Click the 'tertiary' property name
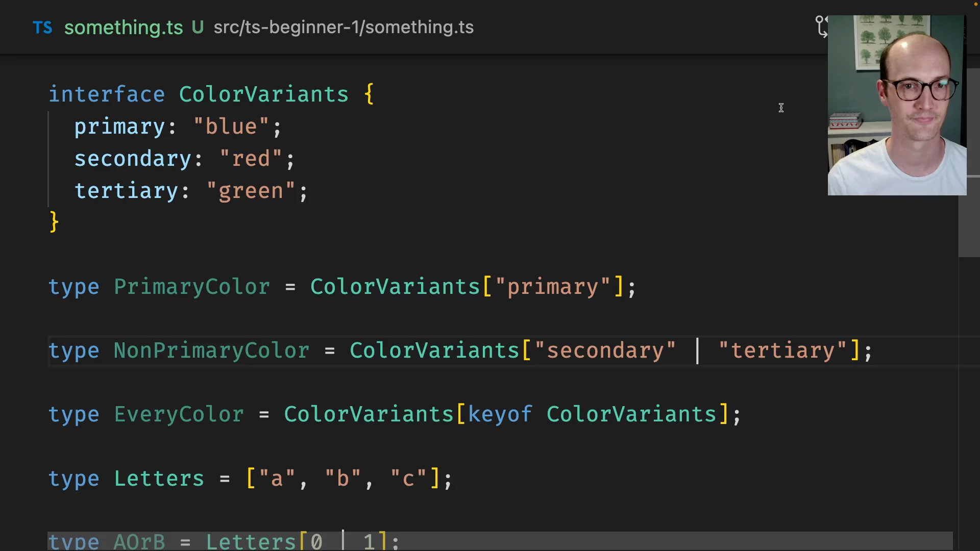 pyautogui.click(x=126, y=191)
